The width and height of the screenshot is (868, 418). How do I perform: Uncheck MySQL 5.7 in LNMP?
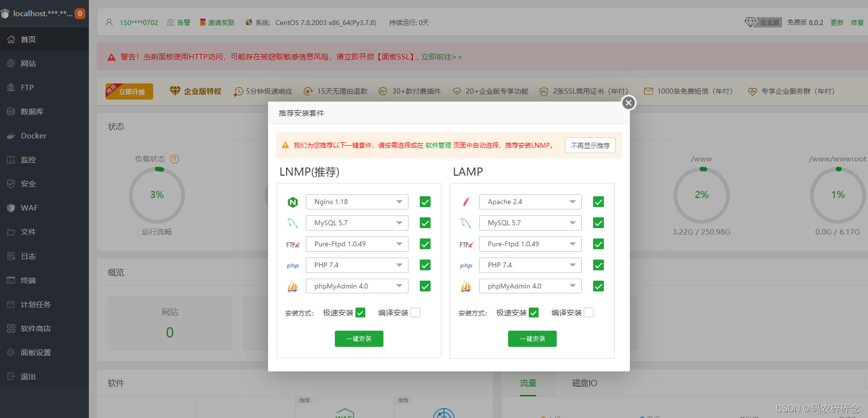tap(425, 223)
